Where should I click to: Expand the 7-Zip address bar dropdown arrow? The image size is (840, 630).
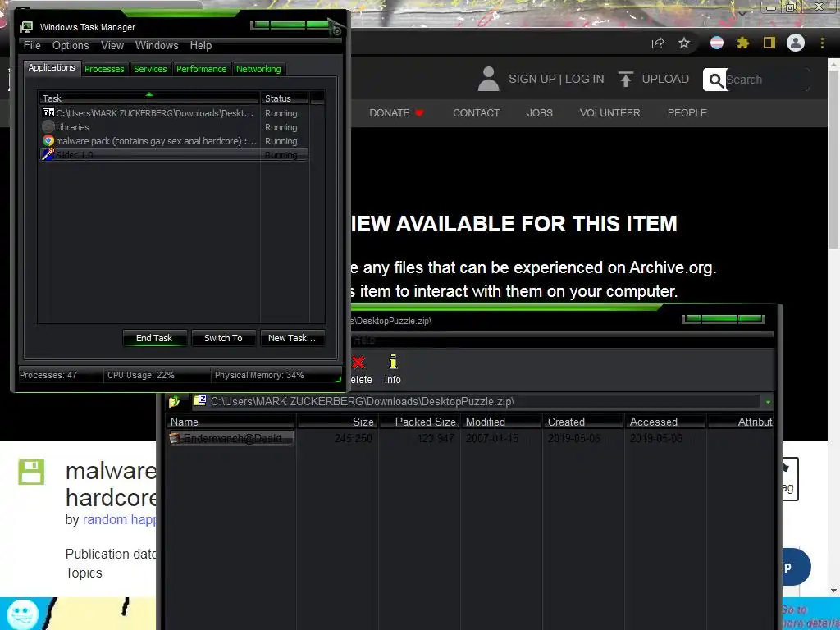point(768,402)
